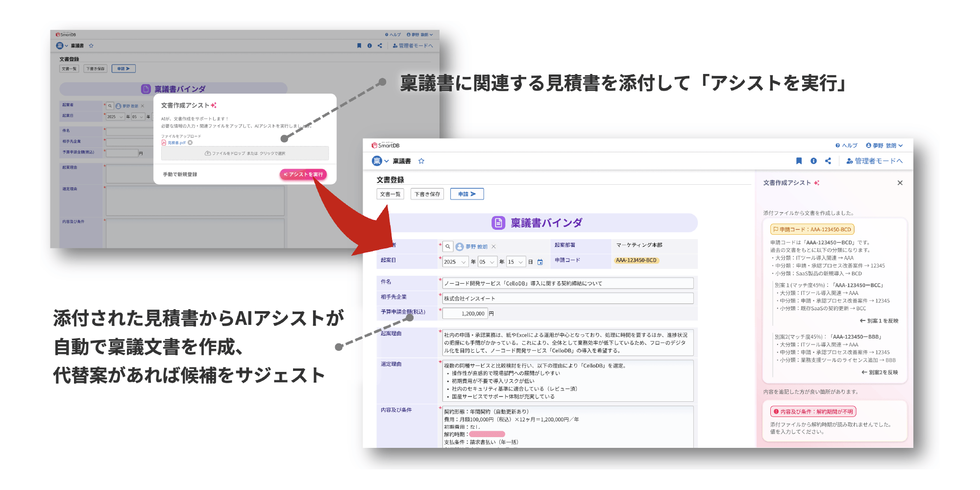Star the 稟議書 binder in the front window
The width and height of the screenshot is (980, 490).
coord(421,161)
